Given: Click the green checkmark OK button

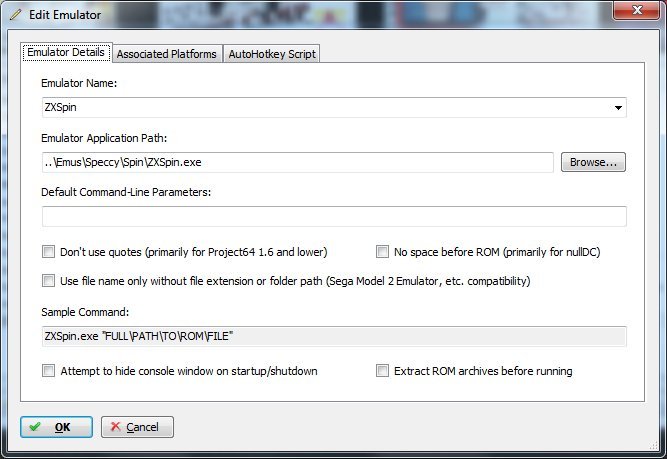Looking at the screenshot, I should pos(56,427).
